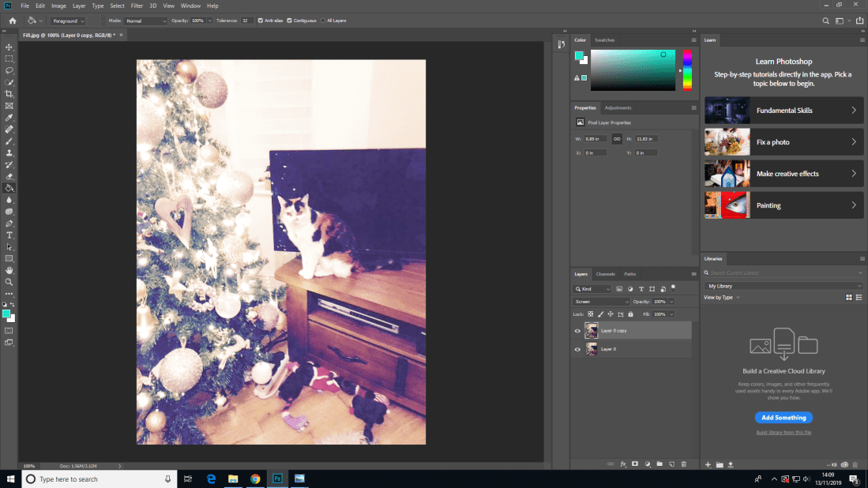This screenshot has width=868, height=488.
Task: Click the Add Something button
Action: click(x=783, y=418)
